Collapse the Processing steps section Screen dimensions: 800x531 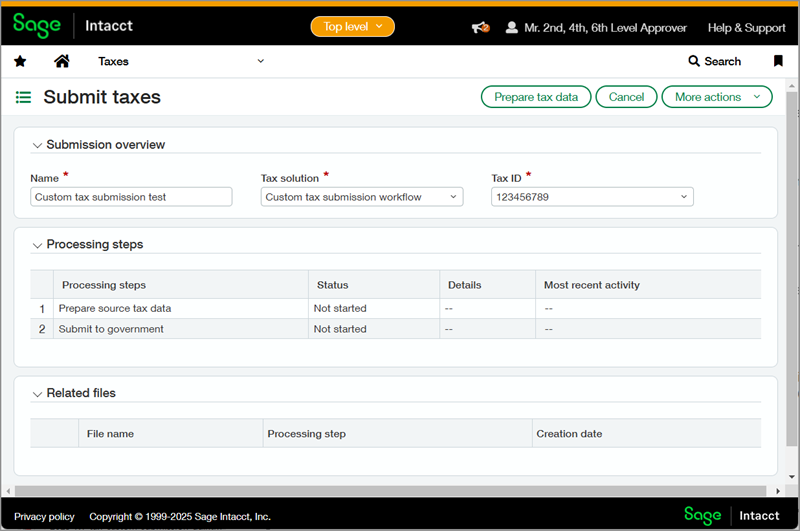click(x=38, y=245)
